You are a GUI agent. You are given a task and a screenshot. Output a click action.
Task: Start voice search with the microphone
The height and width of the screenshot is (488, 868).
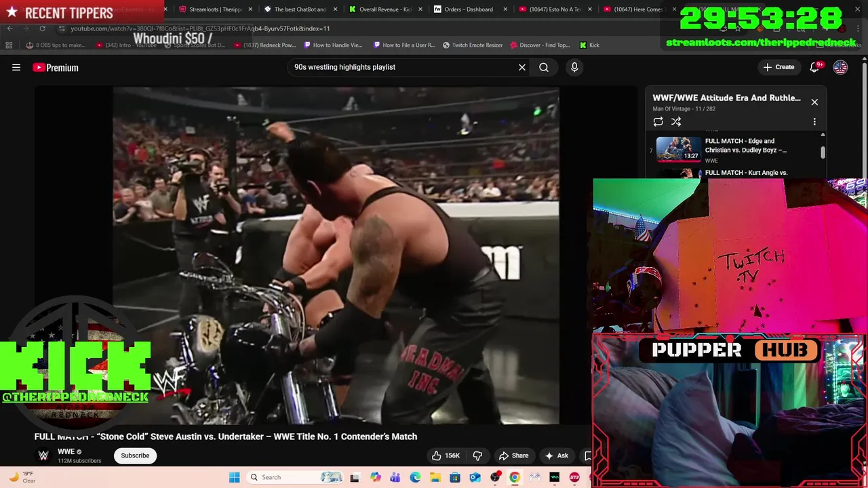click(574, 67)
